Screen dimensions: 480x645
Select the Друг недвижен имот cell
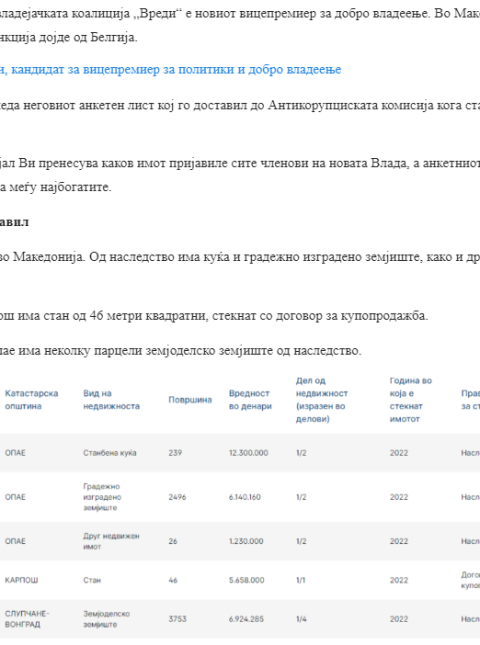tap(111, 541)
